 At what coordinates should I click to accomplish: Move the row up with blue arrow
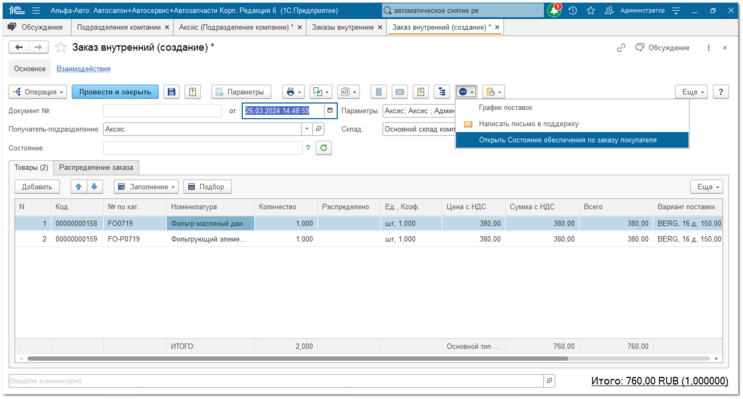pos(79,187)
